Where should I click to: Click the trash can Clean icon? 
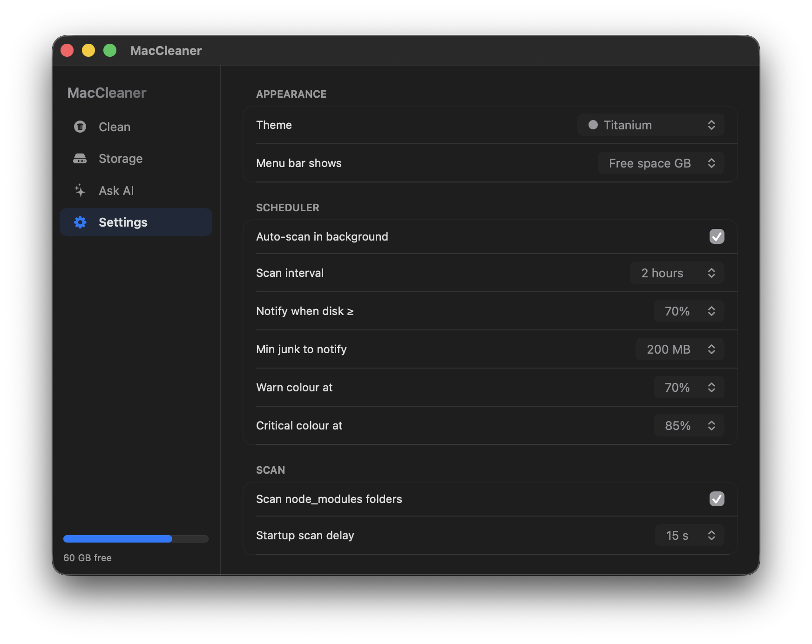[x=80, y=127]
